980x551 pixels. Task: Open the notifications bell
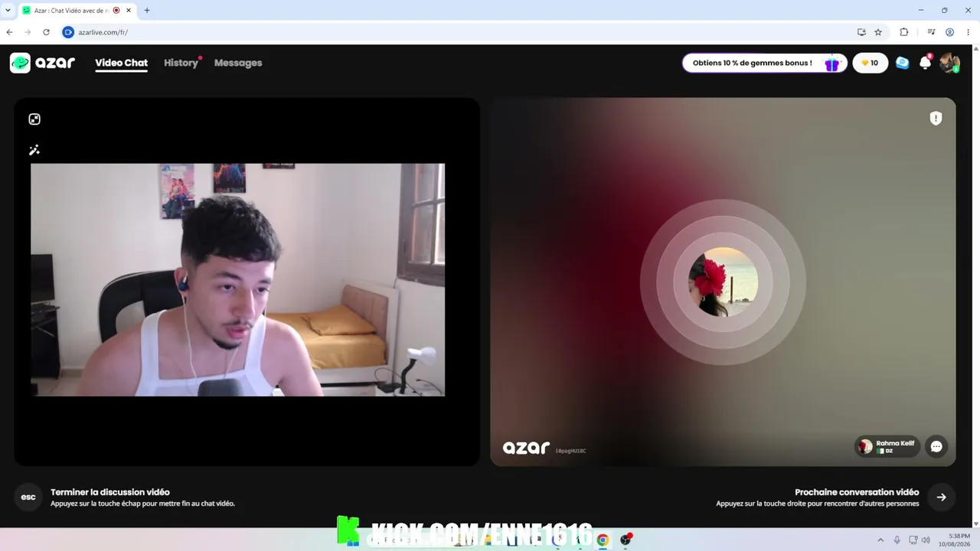925,63
